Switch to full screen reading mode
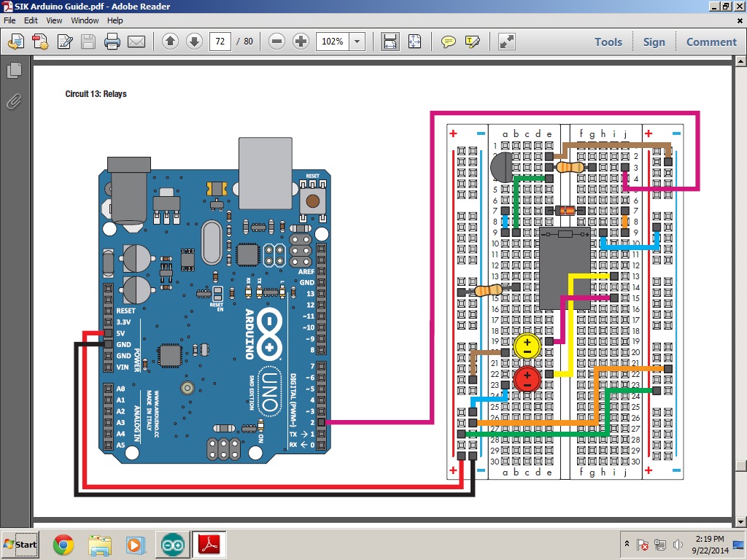 coord(507,42)
